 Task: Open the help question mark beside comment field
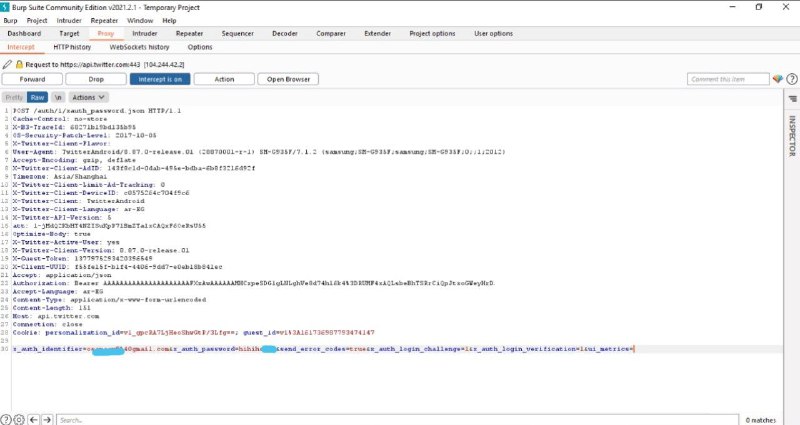click(792, 79)
